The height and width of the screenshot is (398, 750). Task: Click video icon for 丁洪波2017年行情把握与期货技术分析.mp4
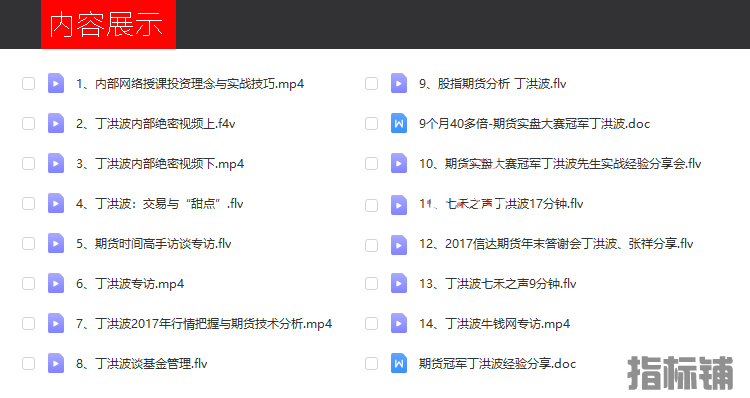[56, 323]
